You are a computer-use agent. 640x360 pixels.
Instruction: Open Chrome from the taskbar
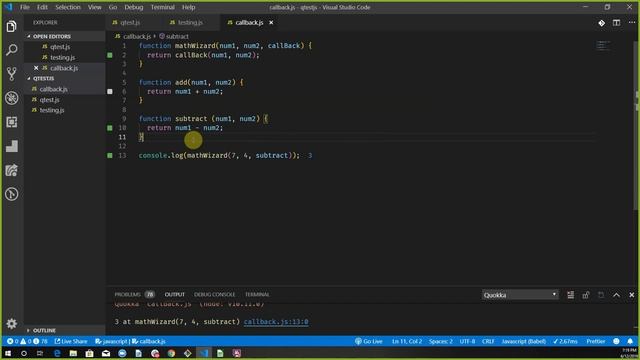coord(171,353)
